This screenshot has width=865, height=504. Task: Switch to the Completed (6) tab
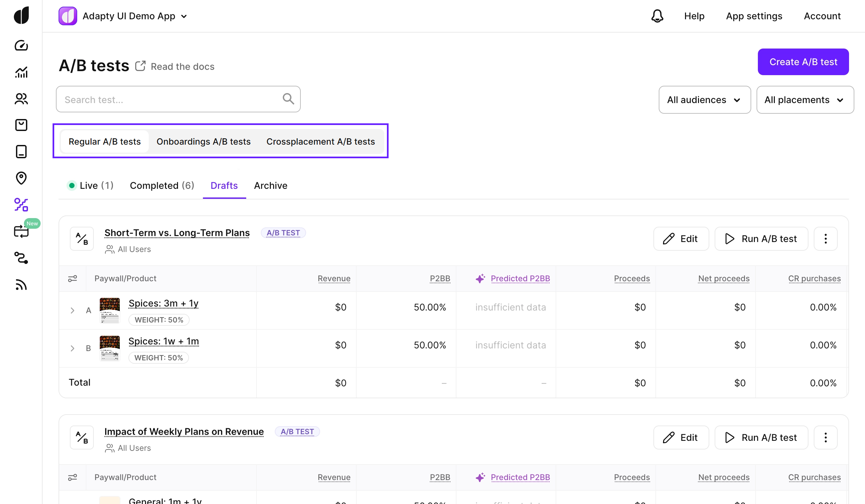(162, 186)
